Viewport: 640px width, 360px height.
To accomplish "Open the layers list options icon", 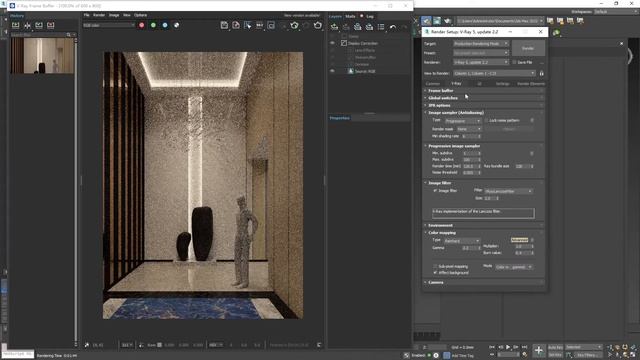I will [381, 27].
